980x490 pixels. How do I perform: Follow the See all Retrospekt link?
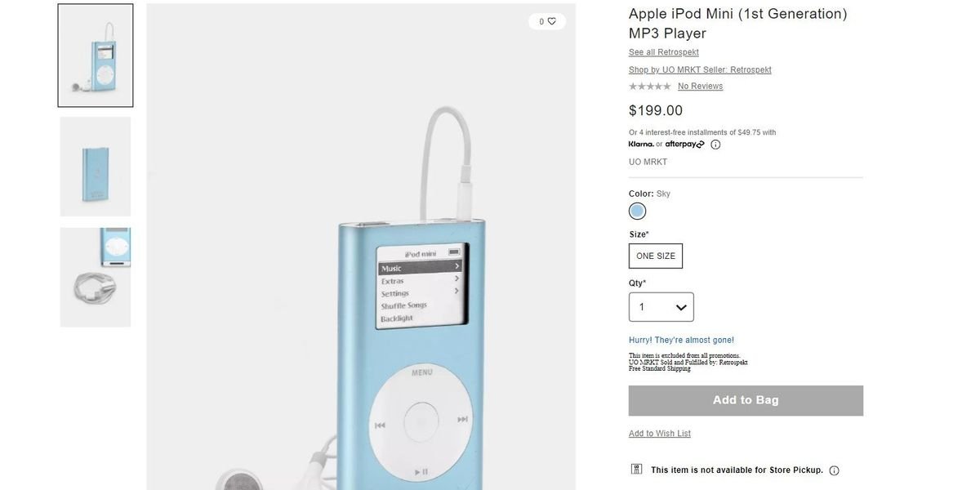pos(664,52)
